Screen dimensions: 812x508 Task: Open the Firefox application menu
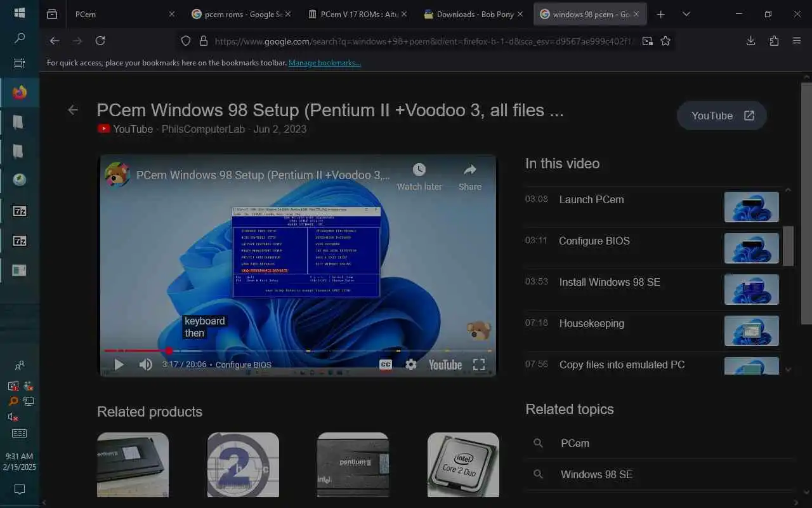797,41
